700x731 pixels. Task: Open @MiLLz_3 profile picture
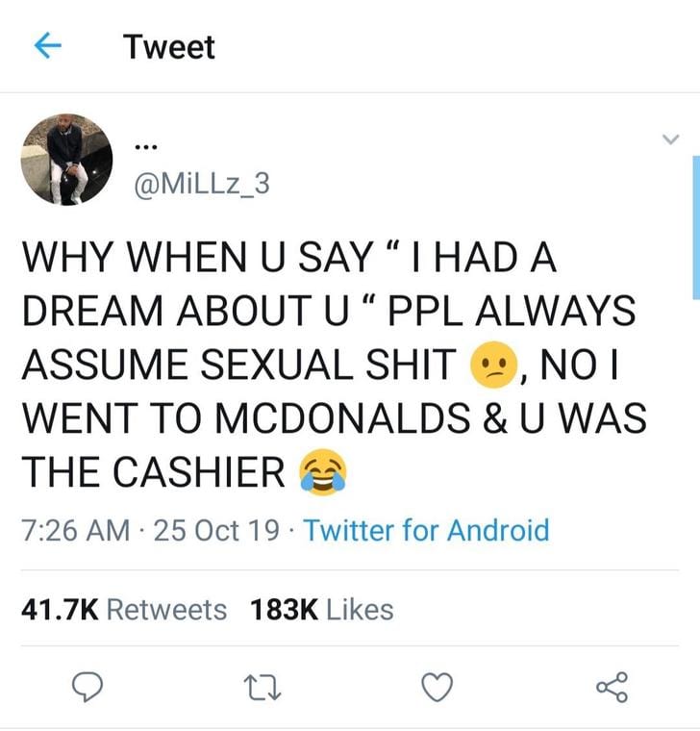(x=66, y=160)
